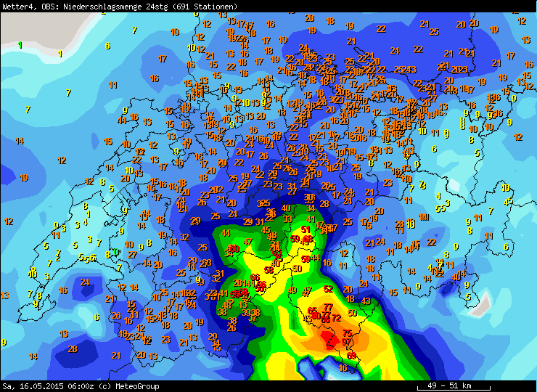Select the green '1' station value

[20, 45]
